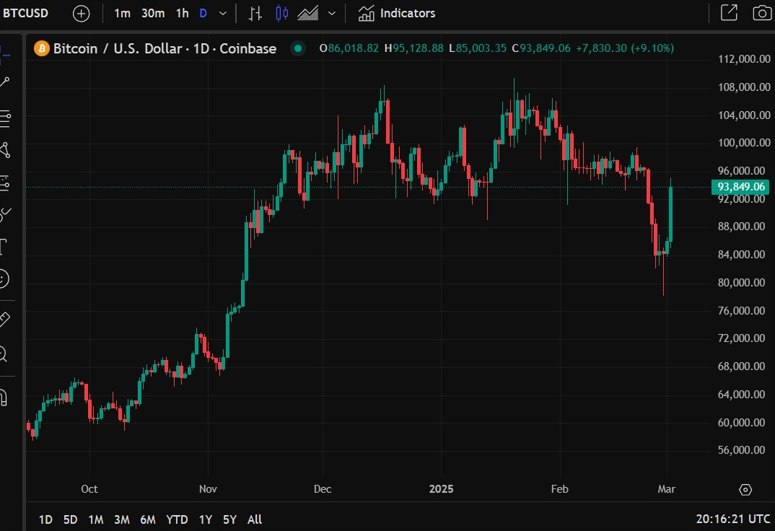Select the 30m timeframe
The height and width of the screenshot is (531, 775).
[153, 13]
